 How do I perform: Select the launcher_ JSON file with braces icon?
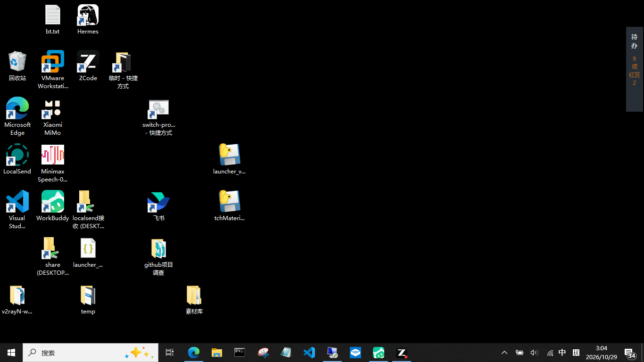point(88,253)
